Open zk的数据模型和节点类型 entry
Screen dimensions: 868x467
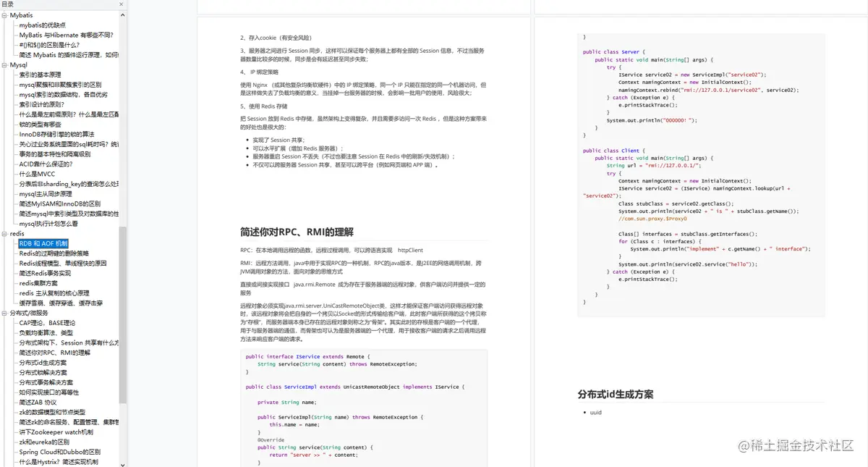[52, 413]
